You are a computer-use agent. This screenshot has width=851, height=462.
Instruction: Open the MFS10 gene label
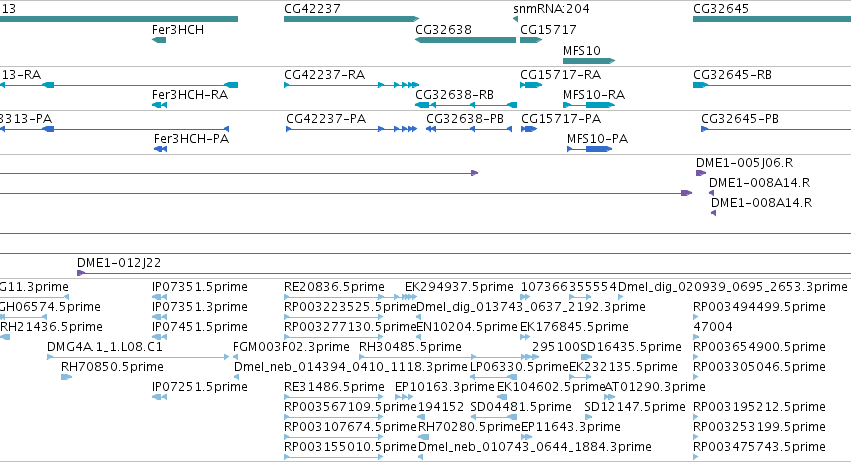[x=581, y=51]
